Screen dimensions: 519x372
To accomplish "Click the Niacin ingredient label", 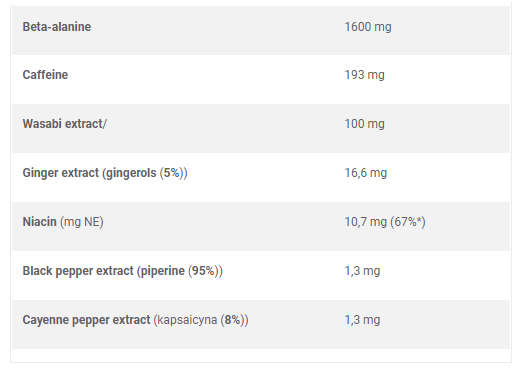I will click(40, 222).
